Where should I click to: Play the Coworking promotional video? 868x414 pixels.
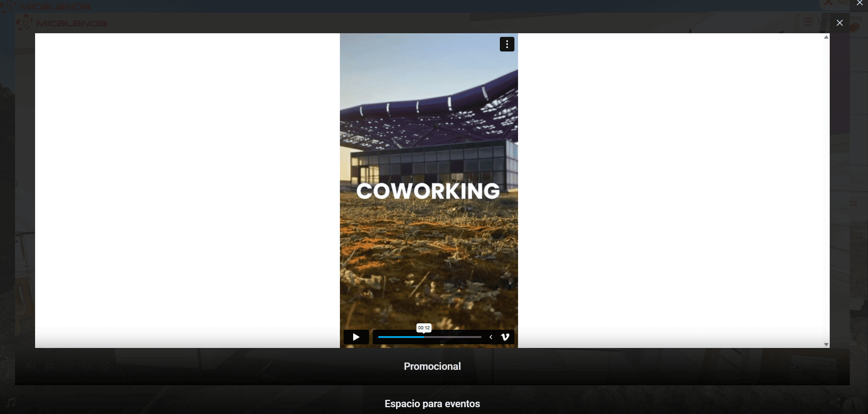[x=356, y=337]
